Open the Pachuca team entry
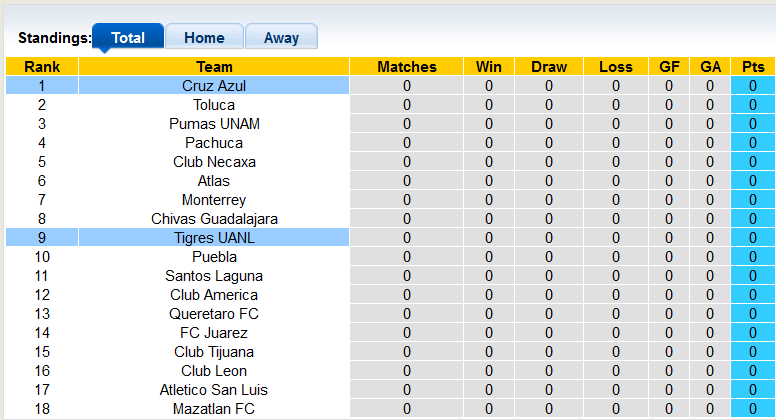The width and height of the screenshot is (776, 420). [x=214, y=143]
